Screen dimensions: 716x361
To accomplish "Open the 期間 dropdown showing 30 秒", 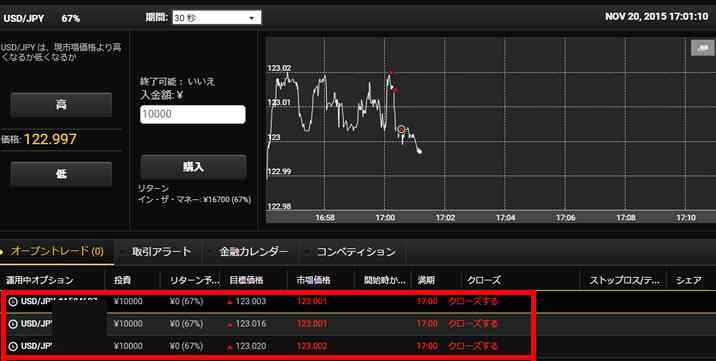I will pyautogui.click(x=217, y=18).
